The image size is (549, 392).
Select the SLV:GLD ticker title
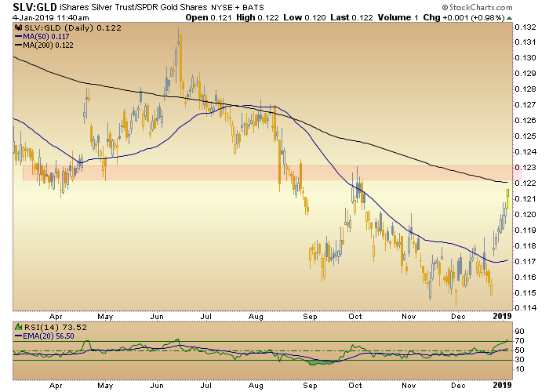(35, 6)
